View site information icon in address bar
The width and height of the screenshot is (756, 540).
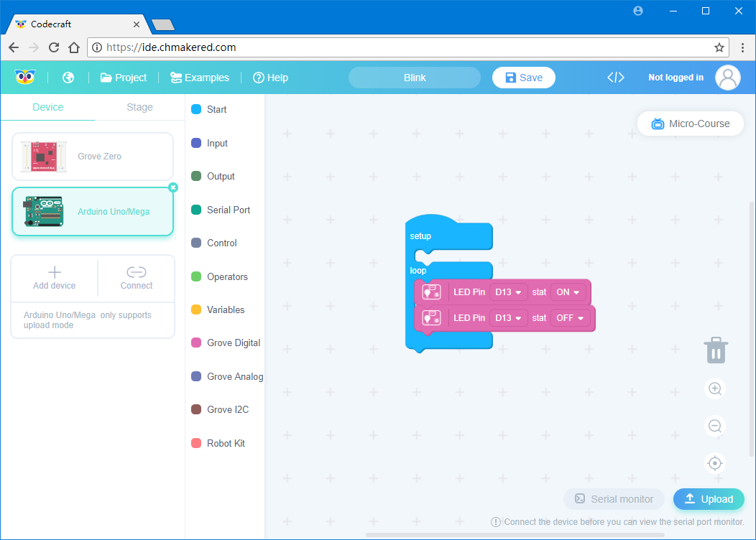coord(97,47)
